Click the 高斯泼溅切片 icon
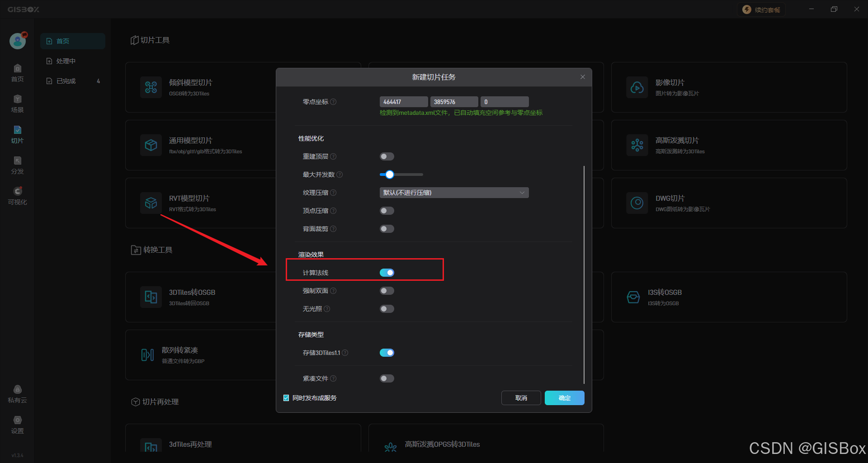The image size is (868, 463). click(637, 145)
